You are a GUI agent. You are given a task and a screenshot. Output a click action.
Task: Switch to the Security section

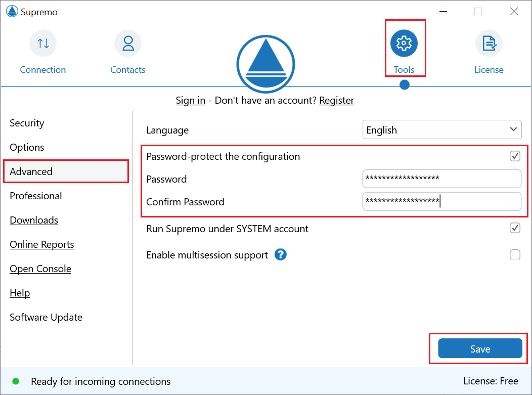[x=27, y=123]
